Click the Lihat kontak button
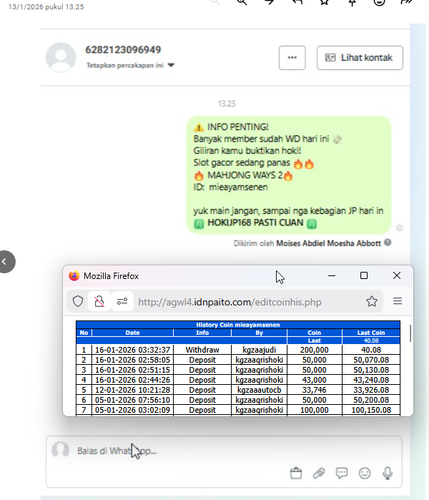This screenshot has width=429, height=500. pyautogui.click(x=360, y=58)
